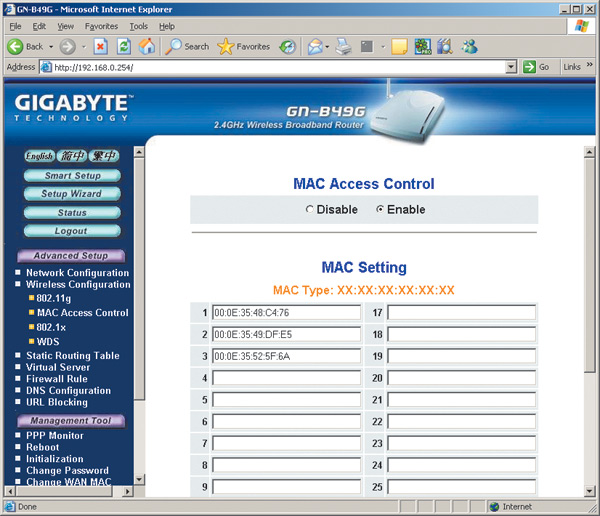Click the Back arrow icon

[x=15, y=47]
